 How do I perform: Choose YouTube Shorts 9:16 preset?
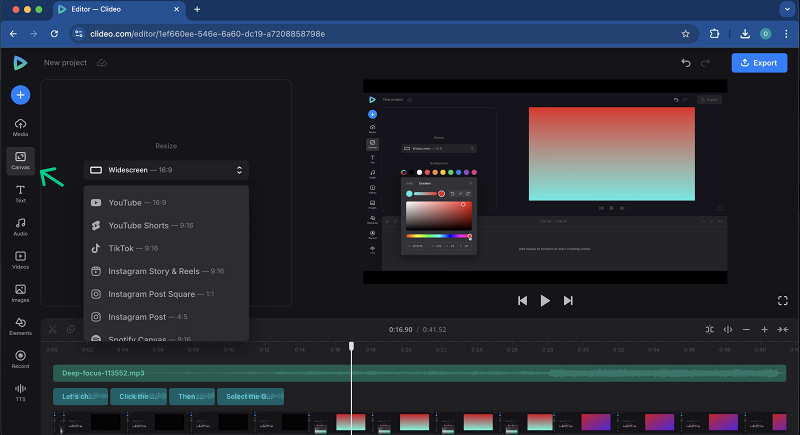pyautogui.click(x=166, y=225)
